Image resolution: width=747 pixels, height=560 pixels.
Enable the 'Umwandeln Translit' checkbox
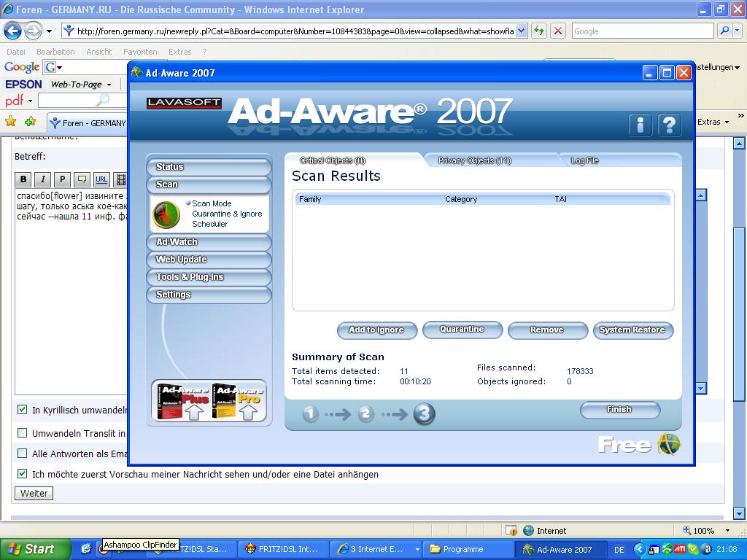pyautogui.click(x=22, y=433)
